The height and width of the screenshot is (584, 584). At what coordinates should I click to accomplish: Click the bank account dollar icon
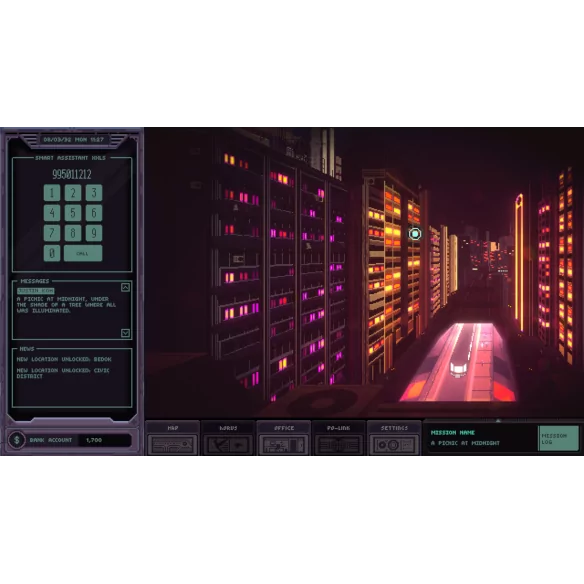tap(17, 440)
